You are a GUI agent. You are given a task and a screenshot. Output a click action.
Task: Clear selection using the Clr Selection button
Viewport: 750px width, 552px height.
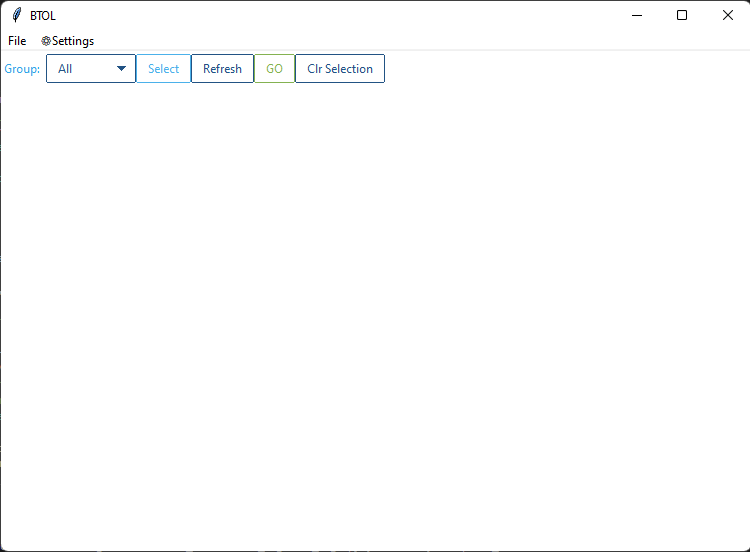pos(340,69)
